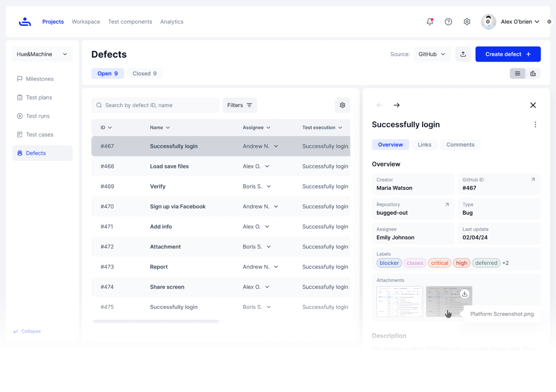Click the high label
Screen dimensions: 556x392
pyautogui.click(x=462, y=263)
